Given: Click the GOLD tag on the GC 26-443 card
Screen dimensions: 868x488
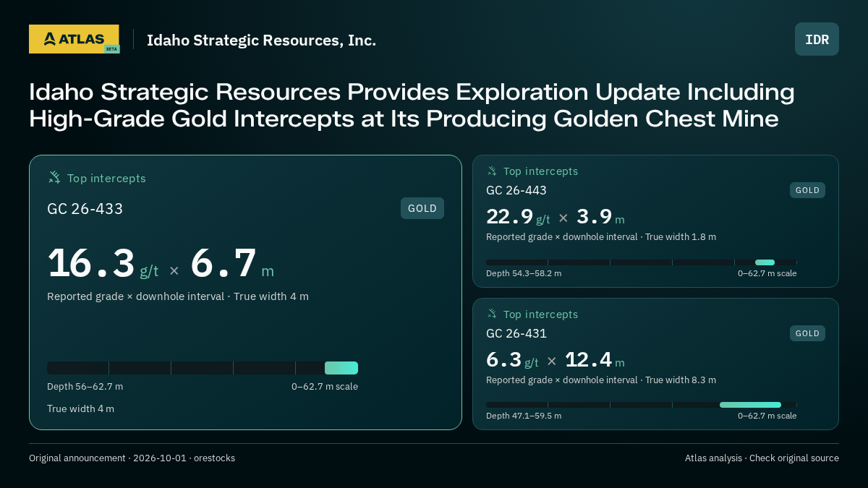Looking at the screenshot, I should pos(807,190).
